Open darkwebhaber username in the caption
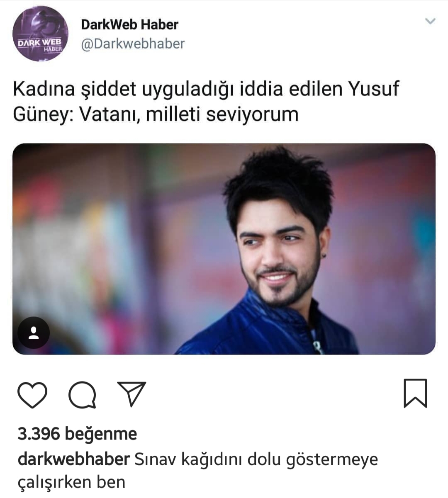Viewport: 448px width, 498px height. (x=74, y=459)
